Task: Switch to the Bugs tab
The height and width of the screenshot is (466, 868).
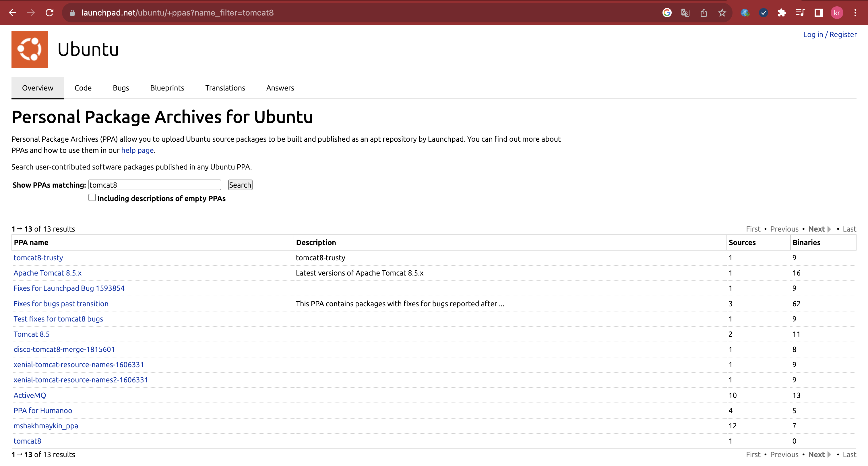Action: [x=121, y=88]
